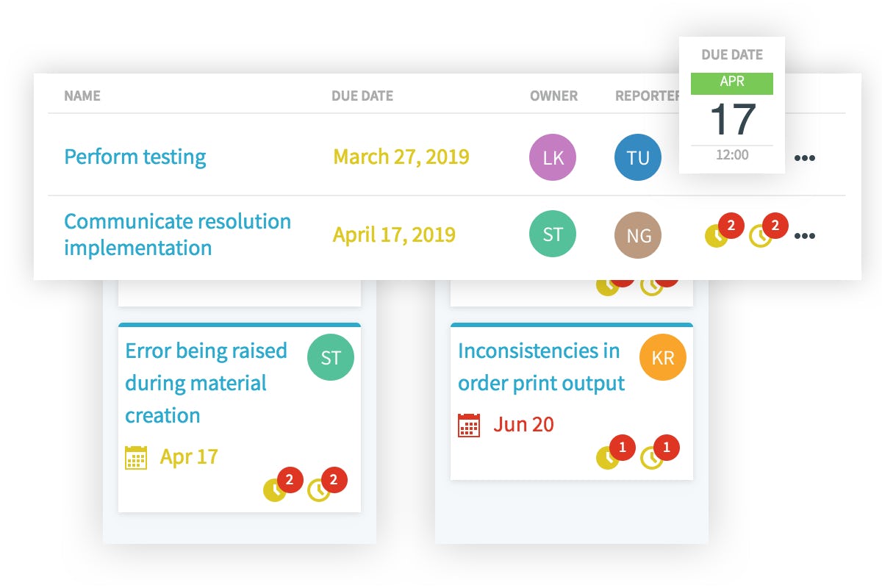
Task: Click red calendar icon beside Jun 20
Action: coord(469,425)
